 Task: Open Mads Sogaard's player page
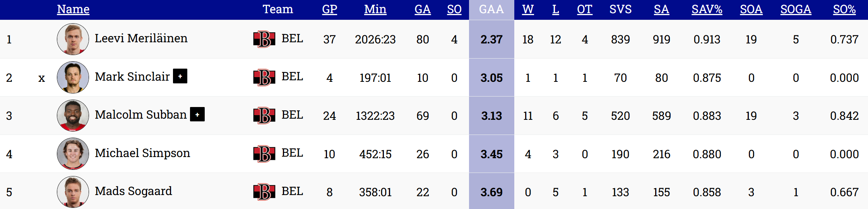(134, 191)
